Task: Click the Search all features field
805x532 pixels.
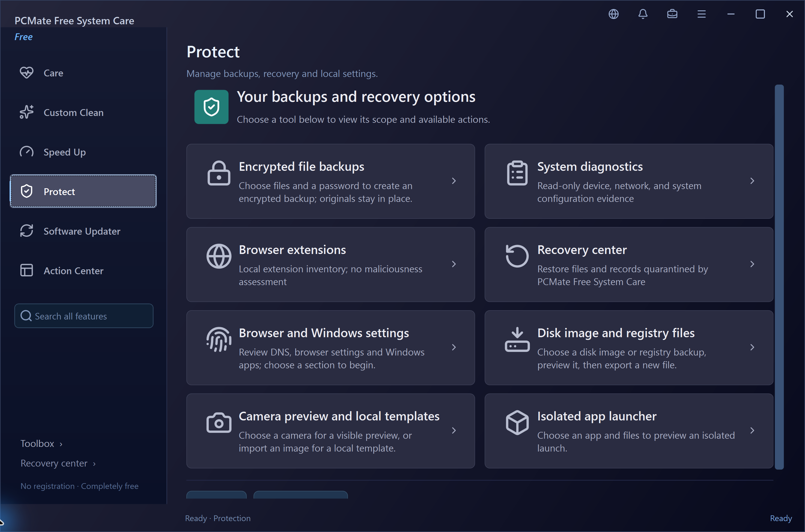Action: 84,316
